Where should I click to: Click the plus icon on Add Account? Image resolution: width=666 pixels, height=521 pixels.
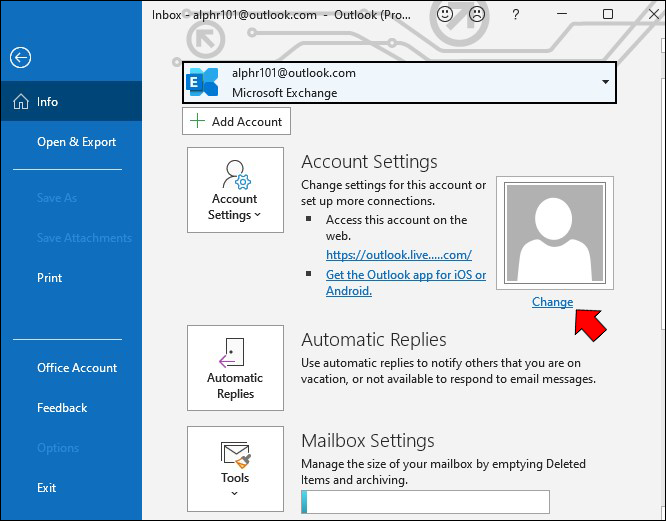197,121
